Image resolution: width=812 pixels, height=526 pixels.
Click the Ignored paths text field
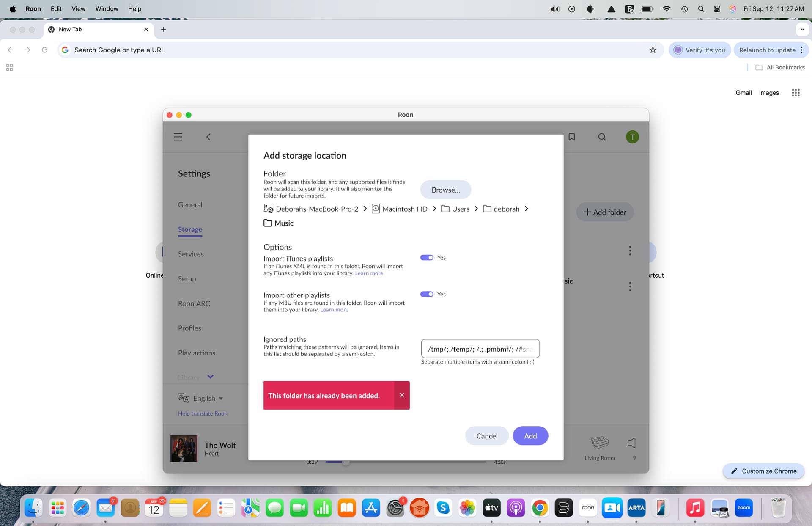coord(480,349)
